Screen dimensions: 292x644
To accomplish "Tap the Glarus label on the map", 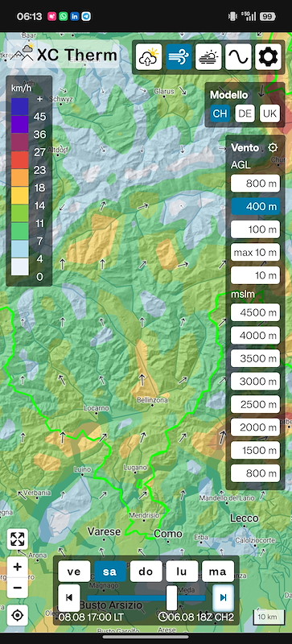I will pos(164,91).
